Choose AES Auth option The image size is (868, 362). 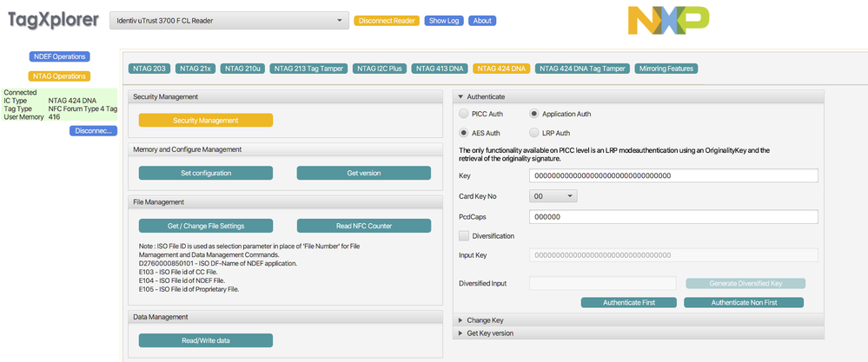[464, 133]
